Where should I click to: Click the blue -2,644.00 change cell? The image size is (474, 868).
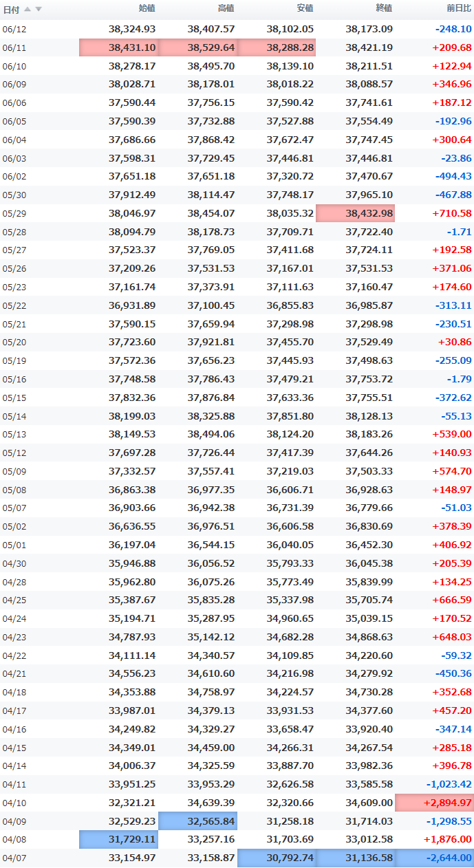pyautogui.click(x=434, y=858)
